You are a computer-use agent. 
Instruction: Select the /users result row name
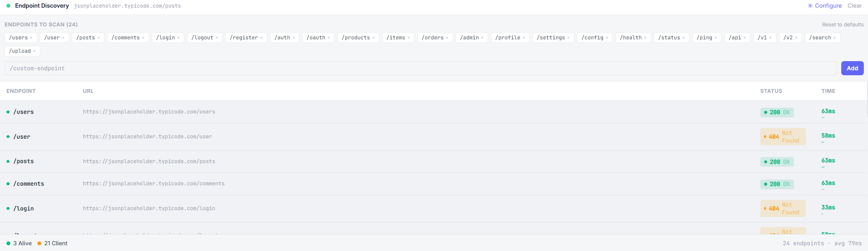tap(24, 112)
